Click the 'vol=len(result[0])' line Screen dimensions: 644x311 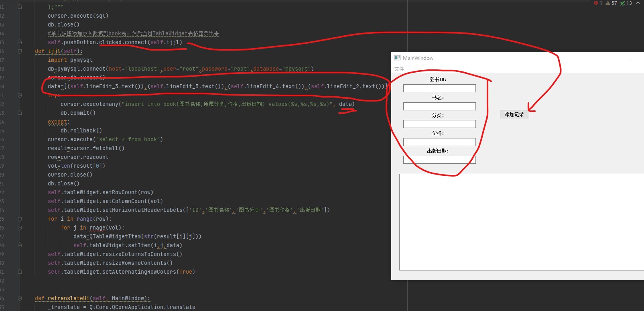click(76, 166)
